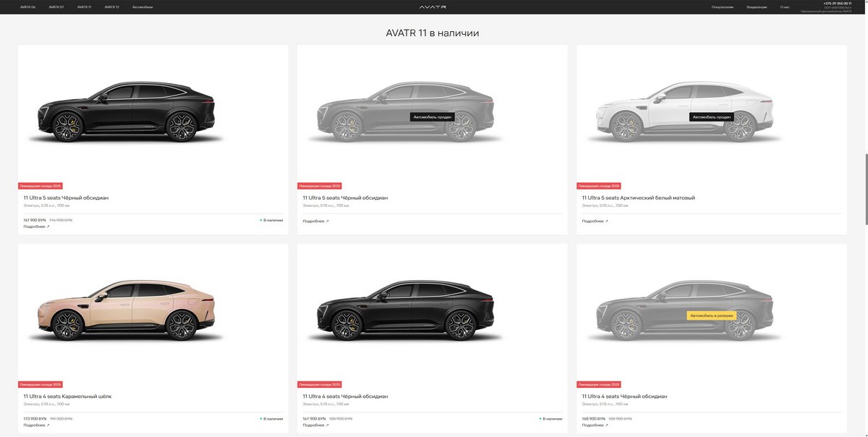Click the 11 Ultra 4 seats Карамельный шёлк title
Viewport: 868px width, 437px height.
(x=67, y=396)
